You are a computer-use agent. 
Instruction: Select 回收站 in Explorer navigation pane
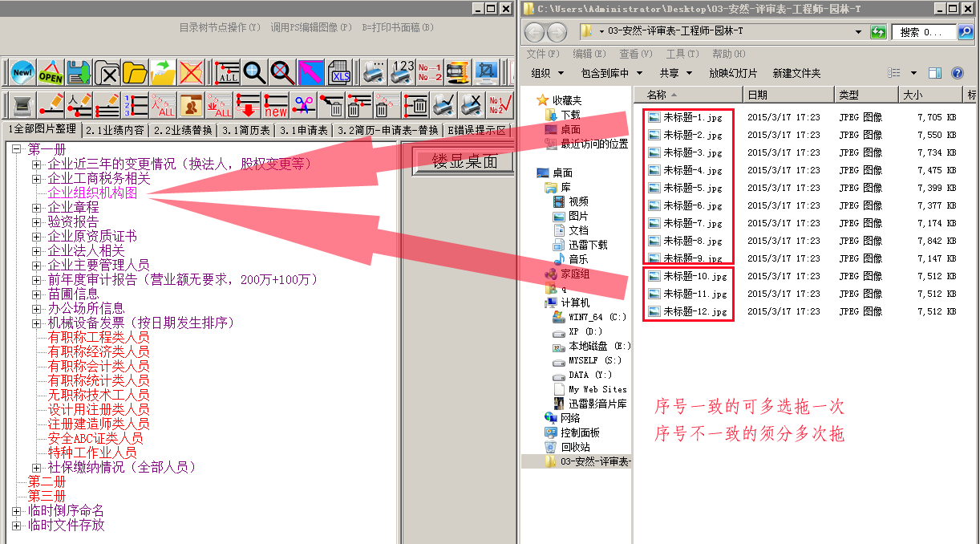(x=567, y=447)
